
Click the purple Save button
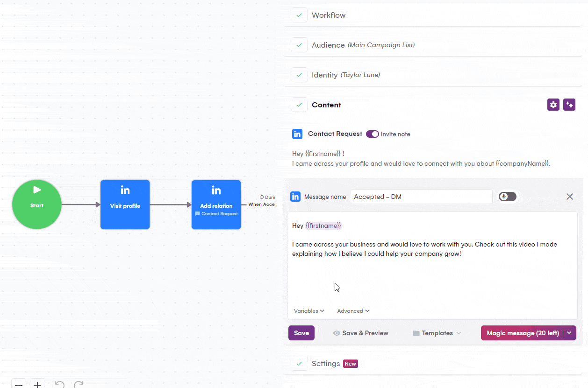click(x=301, y=333)
